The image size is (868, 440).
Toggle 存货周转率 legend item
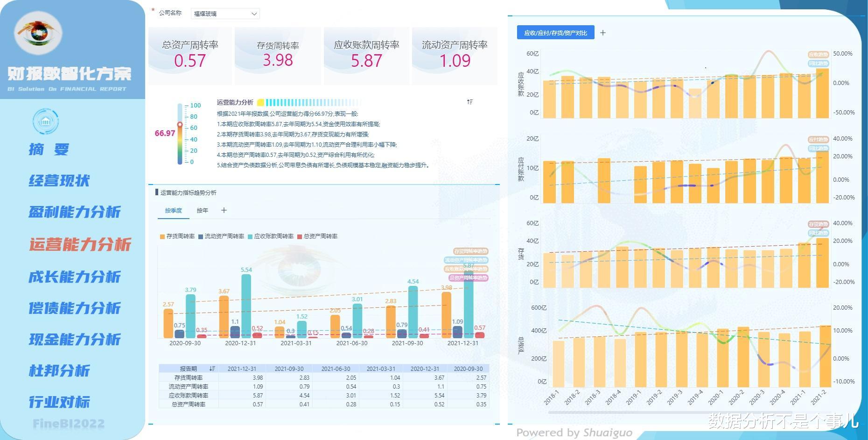coord(177,236)
